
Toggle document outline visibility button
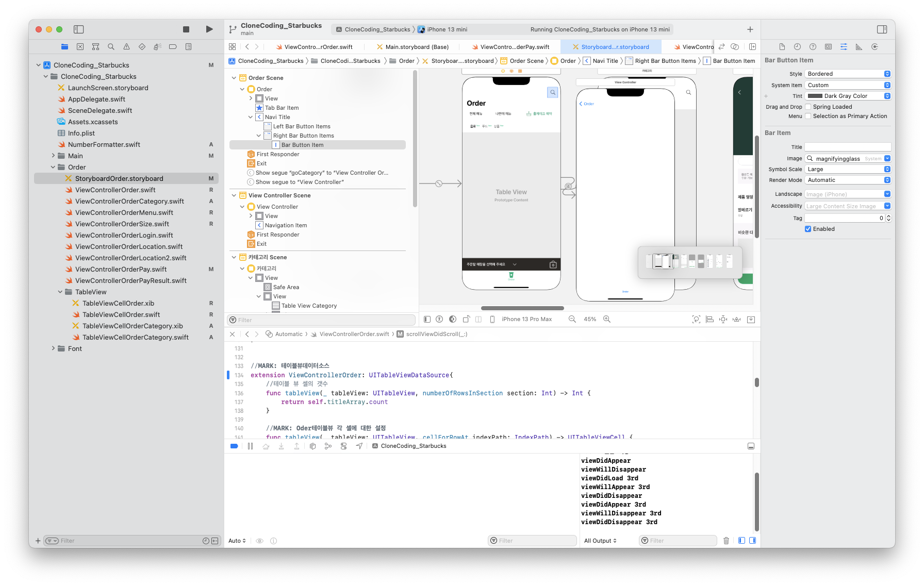click(x=427, y=320)
